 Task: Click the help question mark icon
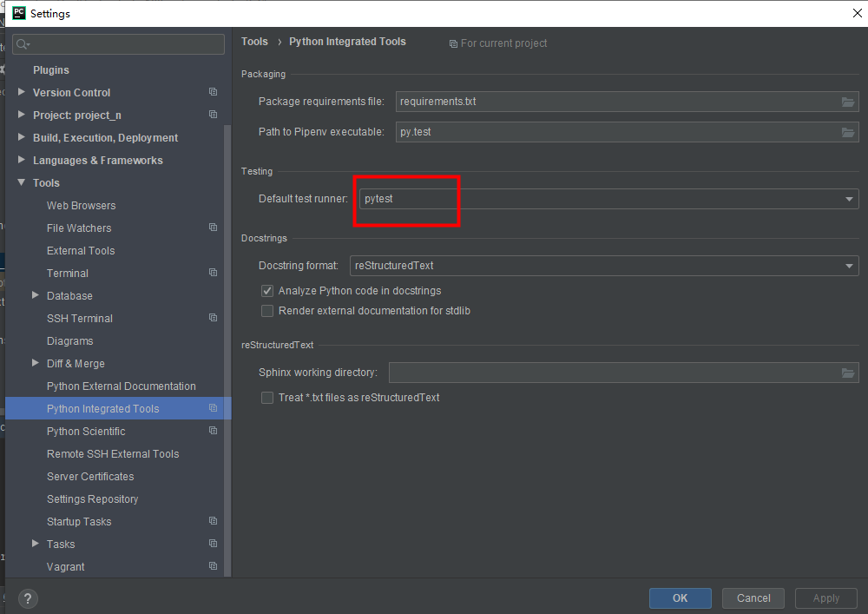pyautogui.click(x=28, y=598)
